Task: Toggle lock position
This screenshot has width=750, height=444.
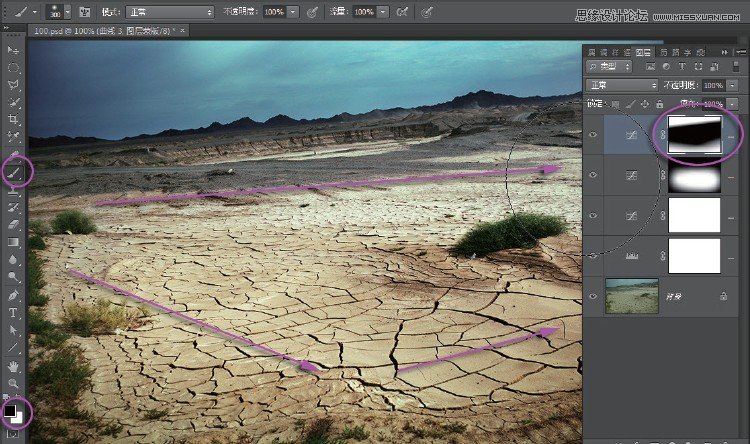Action: [645, 104]
